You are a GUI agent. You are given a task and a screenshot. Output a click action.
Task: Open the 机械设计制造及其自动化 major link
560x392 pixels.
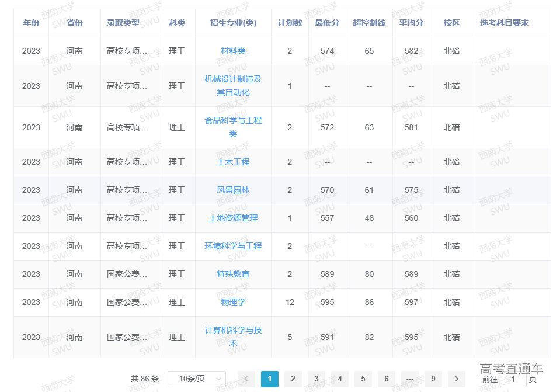coord(233,86)
